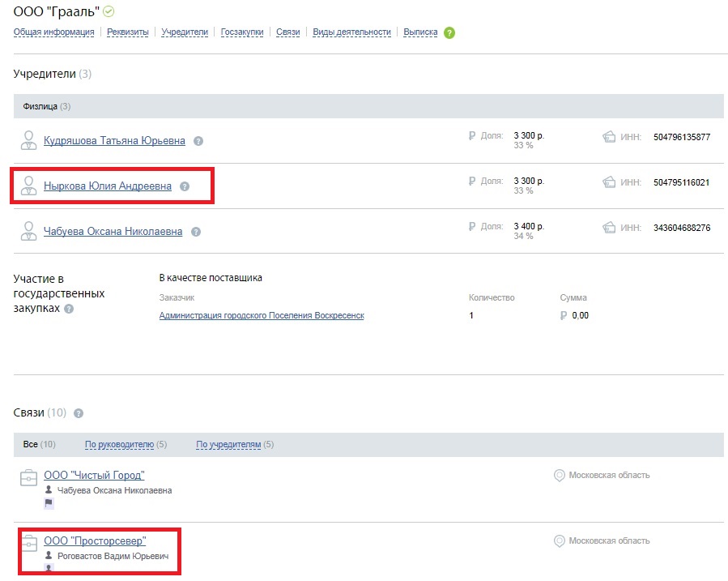
Task: Open Ныркова Юлия Андреевна profile link
Action: point(108,186)
